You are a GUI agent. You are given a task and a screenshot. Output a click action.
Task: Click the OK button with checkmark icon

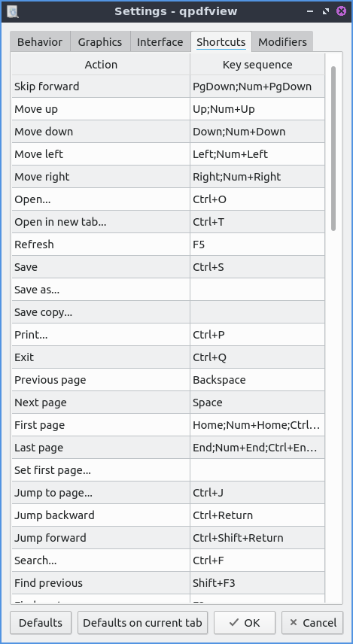[x=245, y=623]
